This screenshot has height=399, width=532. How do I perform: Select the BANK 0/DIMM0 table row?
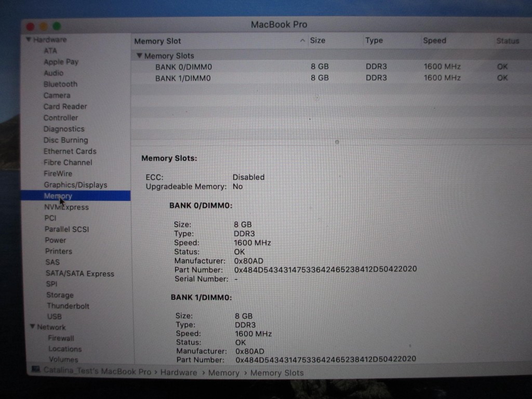tap(331, 67)
